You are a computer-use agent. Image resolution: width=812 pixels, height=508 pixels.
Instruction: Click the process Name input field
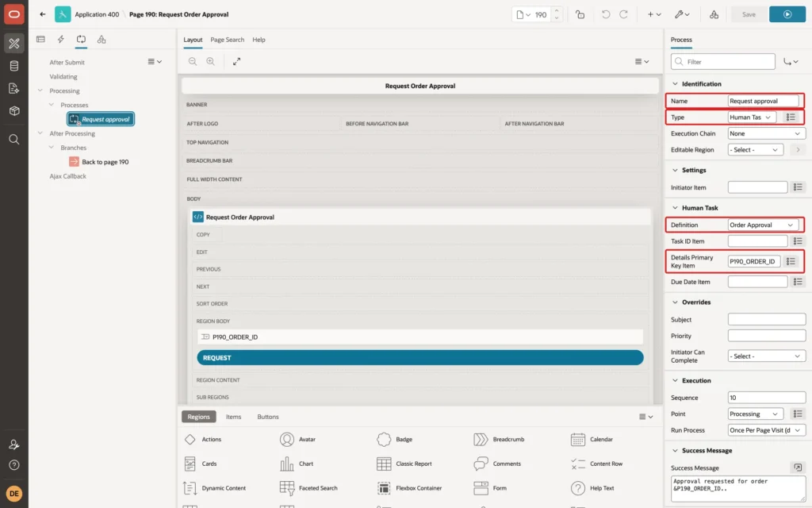point(764,101)
